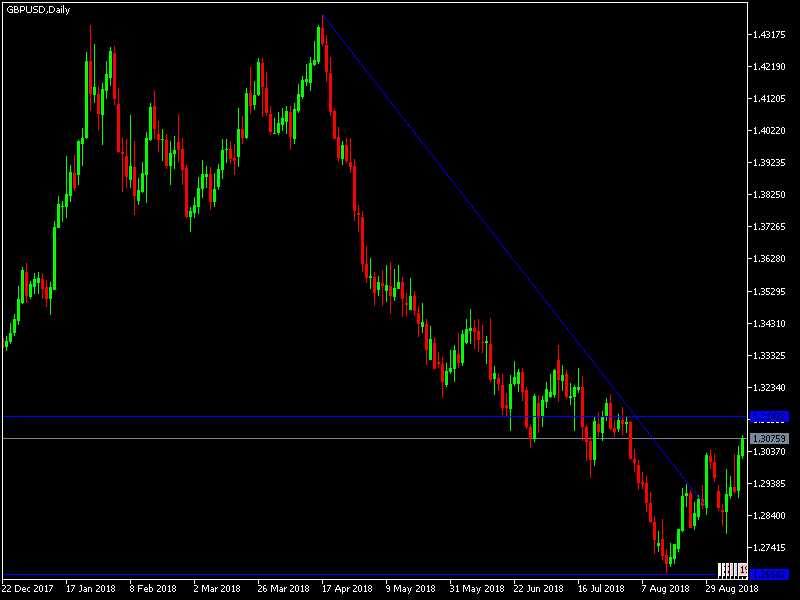Screen dimensions: 800x600
Task: Click the upper blue price tag on axis
Action: pyautogui.click(x=769, y=417)
